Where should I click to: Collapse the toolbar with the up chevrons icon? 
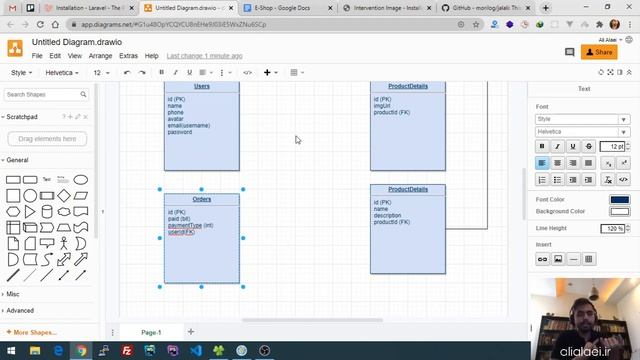(629, 72)
